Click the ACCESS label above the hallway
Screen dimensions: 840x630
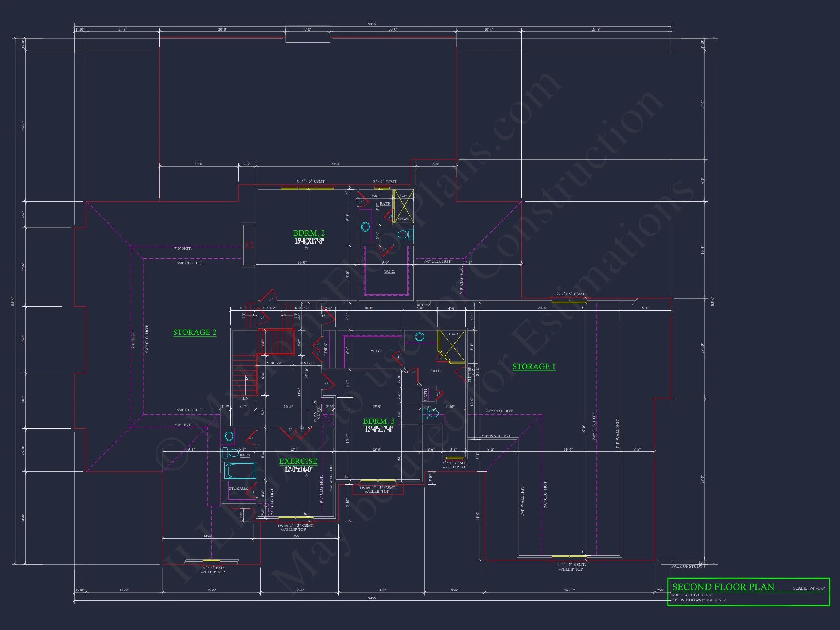tap(423, 305)
